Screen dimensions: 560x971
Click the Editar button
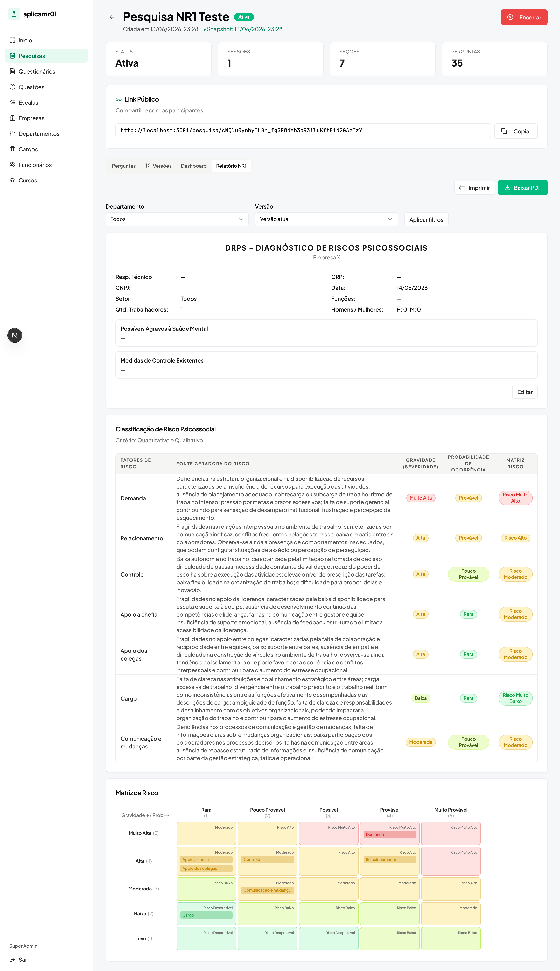tap(525, 392)
